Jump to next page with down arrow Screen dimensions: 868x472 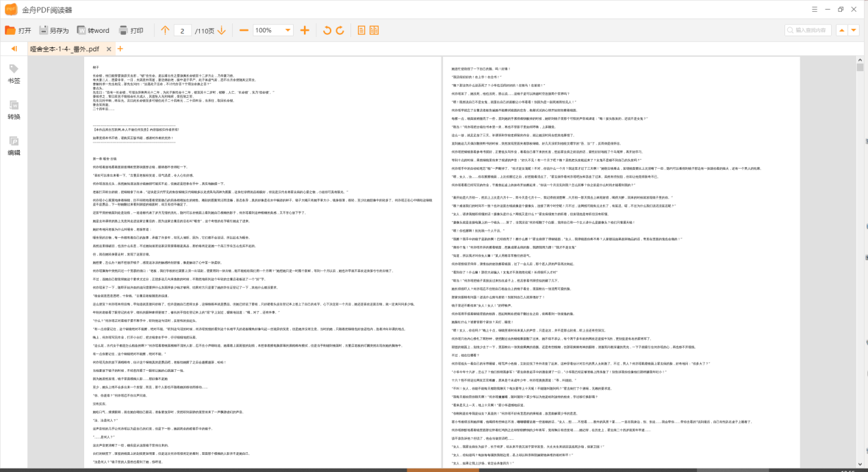222,30
